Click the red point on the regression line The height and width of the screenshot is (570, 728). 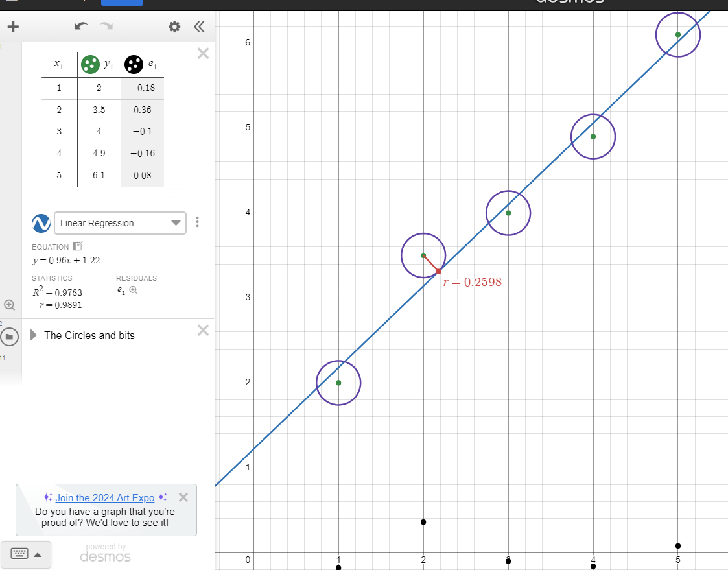pyautogui.click(x=439, y=271)
